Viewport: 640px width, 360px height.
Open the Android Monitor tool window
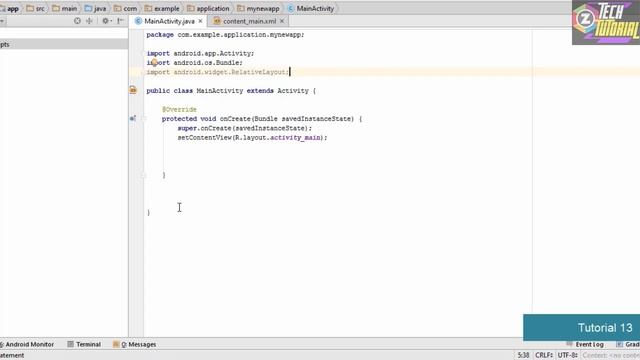point(27,344)
